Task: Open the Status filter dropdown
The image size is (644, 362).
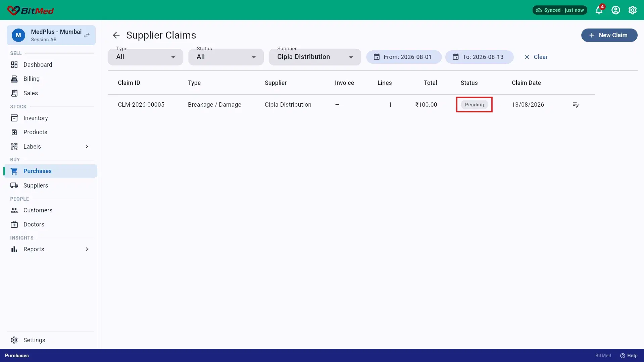Action: click(x=226, y=57)
